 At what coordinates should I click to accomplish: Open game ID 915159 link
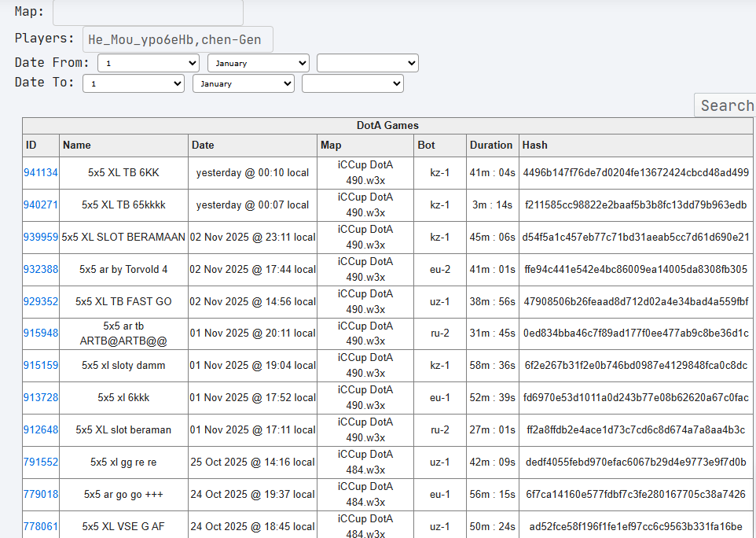(x=41, y=366)
